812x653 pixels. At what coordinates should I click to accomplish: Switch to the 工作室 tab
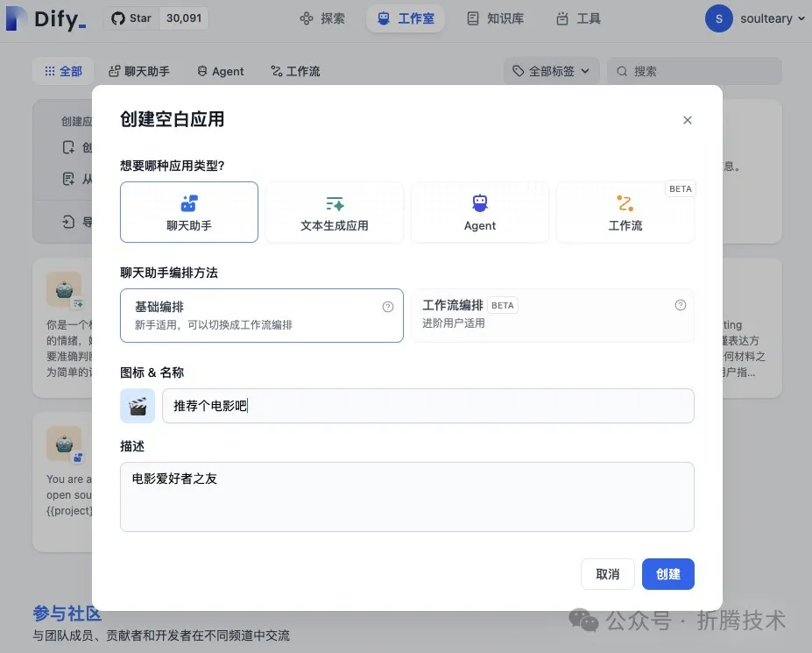(x=406, y=18)
